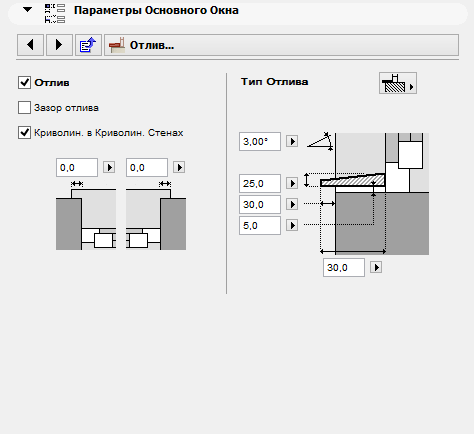The height and width of the screenshot is (434, 474).
Task: Click the 3,00° sill angle field
Action: (260, 141)
